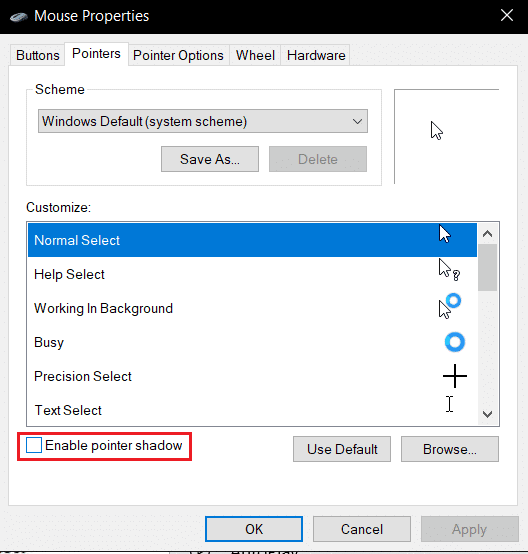Open the Scheme dropdown list
The image size is (528, 554).
(203, 121)
